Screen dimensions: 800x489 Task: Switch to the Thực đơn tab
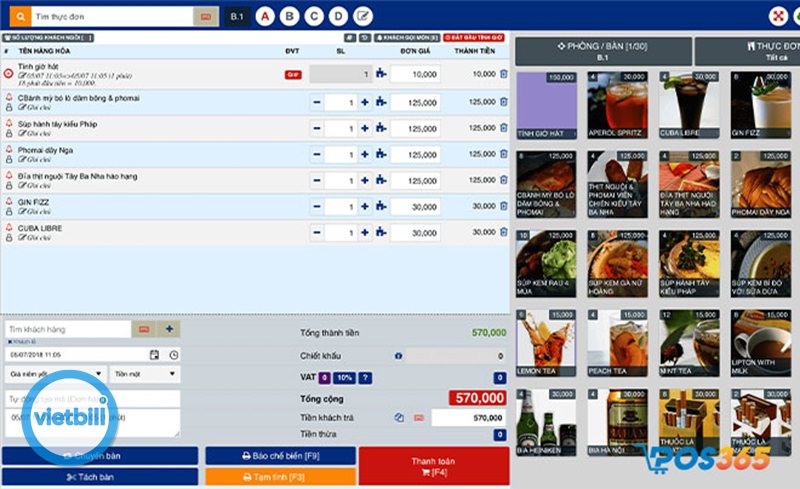(748, 51)
